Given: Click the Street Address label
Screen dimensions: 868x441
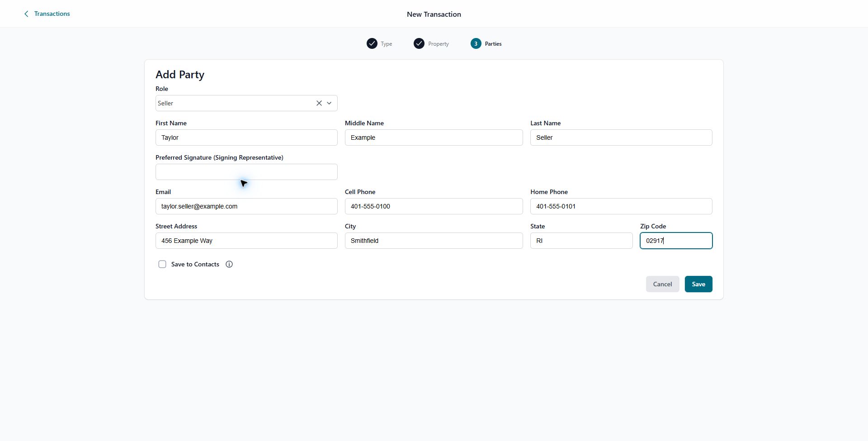Looking at the screenshot, I should point(176,226).
